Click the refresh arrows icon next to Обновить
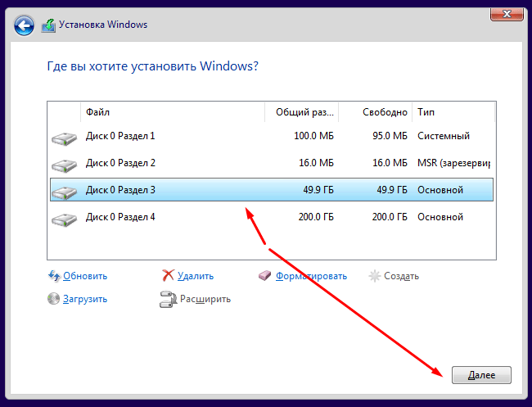The image size is (532, 407). click(54, 276)
